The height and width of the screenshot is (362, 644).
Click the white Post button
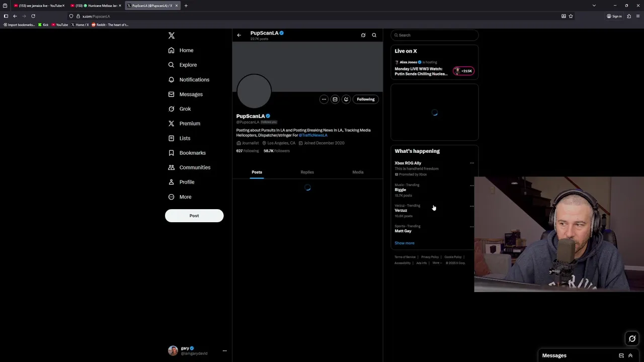pyautogui.click(x=194, y=216)
